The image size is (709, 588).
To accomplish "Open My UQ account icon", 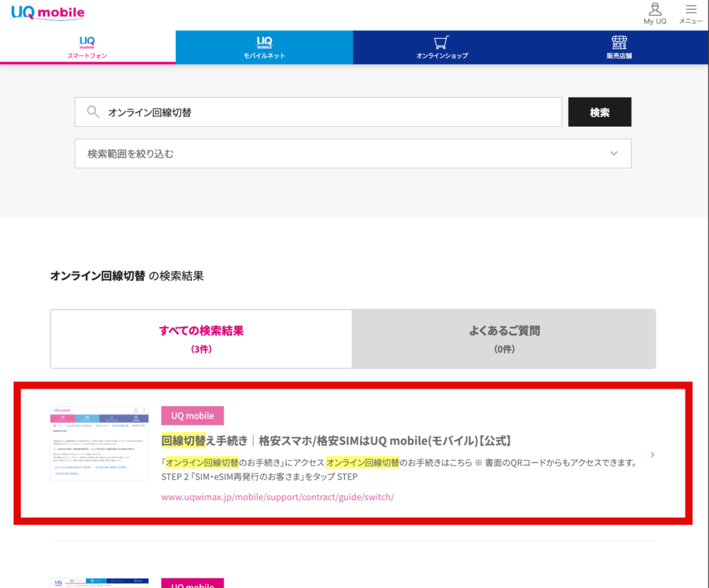I will pos(654,10).
